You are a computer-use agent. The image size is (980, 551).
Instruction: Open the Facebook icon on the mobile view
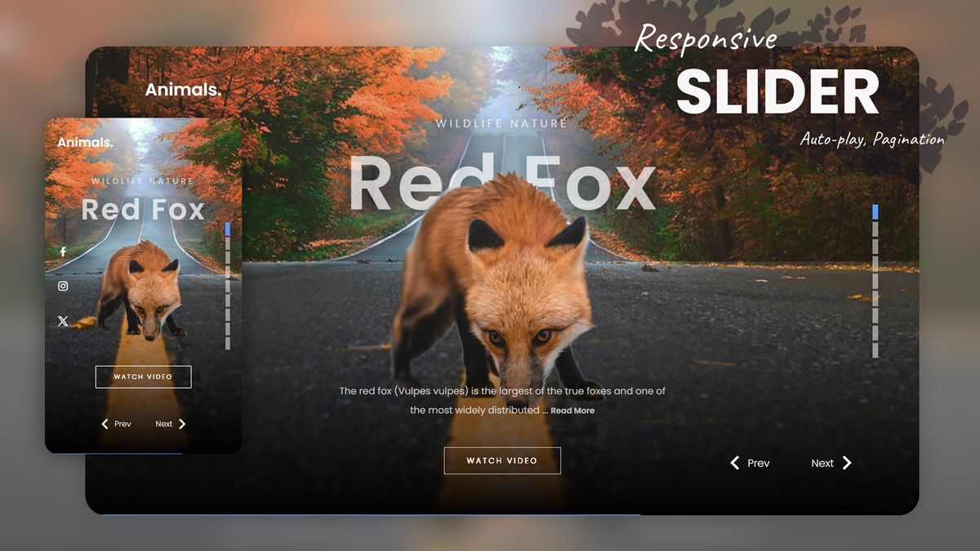pos(63,252)
